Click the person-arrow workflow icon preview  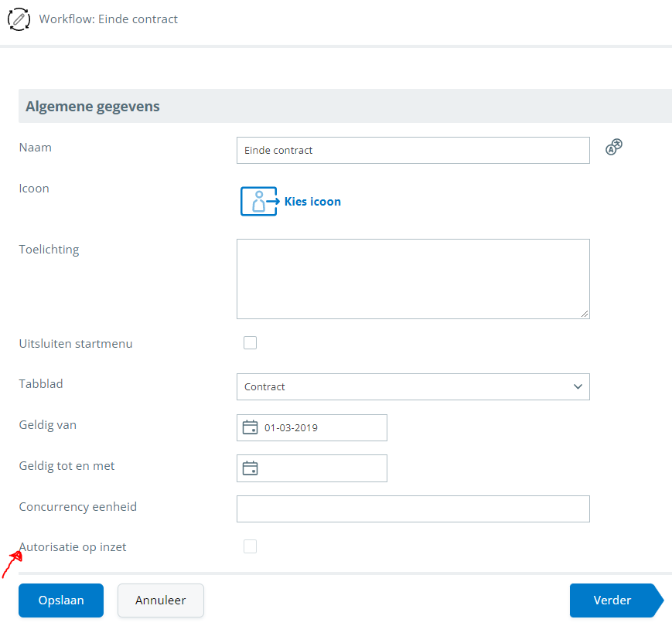tap(259, 201)
